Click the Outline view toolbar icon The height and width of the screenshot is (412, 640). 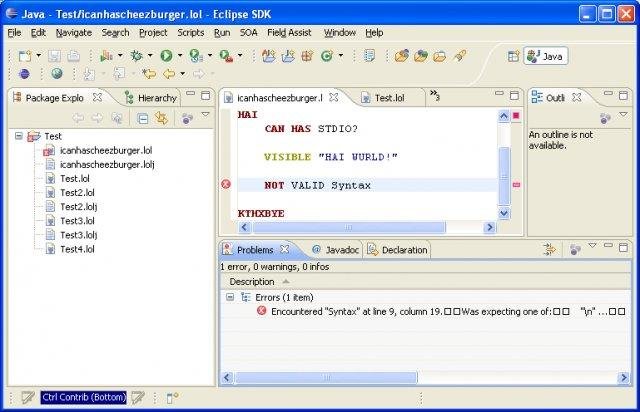click(x=605, y=118)
